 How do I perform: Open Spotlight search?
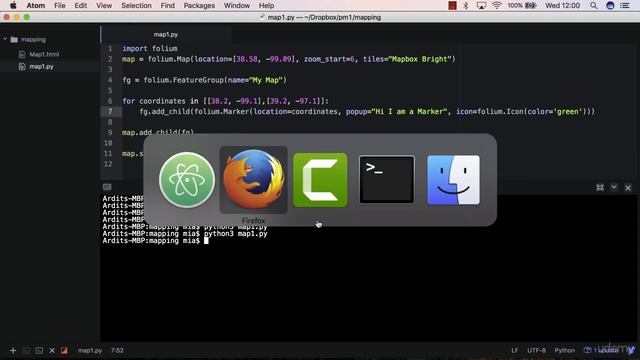coord(593,5)
